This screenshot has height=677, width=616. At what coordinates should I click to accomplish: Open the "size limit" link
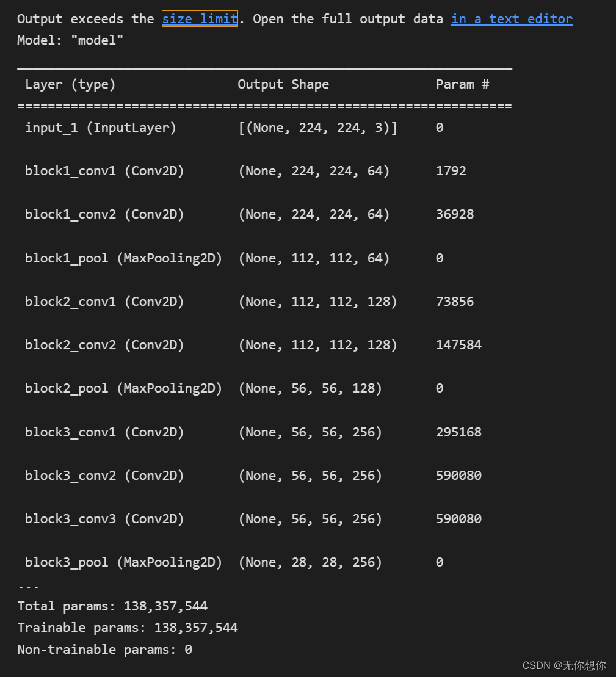200,19
